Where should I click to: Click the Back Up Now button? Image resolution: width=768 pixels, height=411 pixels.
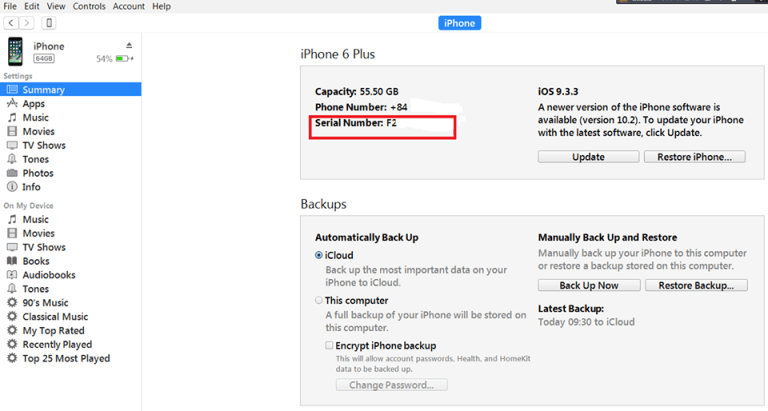click(x=588, y=286)
